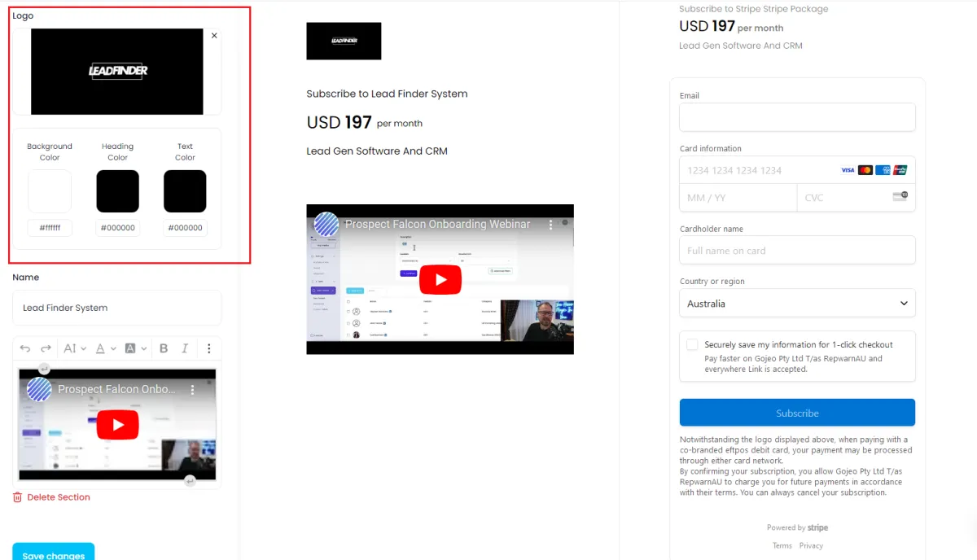Open the Country or region Australia dropdown

[797, 303]
